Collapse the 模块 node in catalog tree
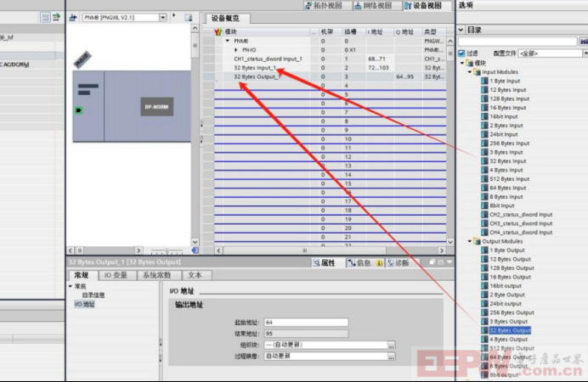 pos(462,63)
